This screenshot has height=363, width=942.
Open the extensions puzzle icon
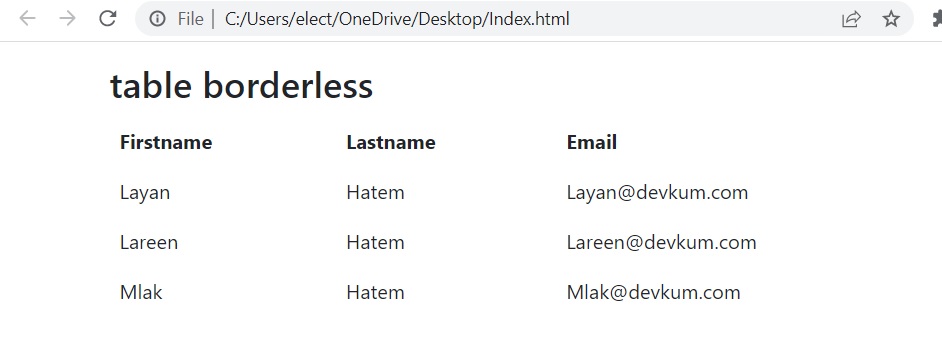click(x=937, y=19)
